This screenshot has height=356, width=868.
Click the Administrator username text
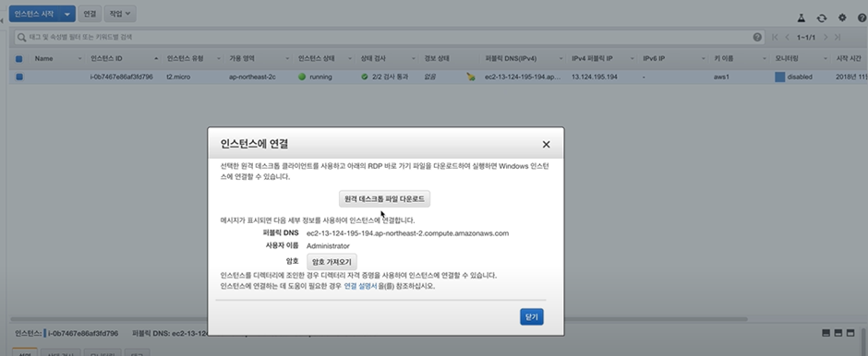click(x=328, y=246)
